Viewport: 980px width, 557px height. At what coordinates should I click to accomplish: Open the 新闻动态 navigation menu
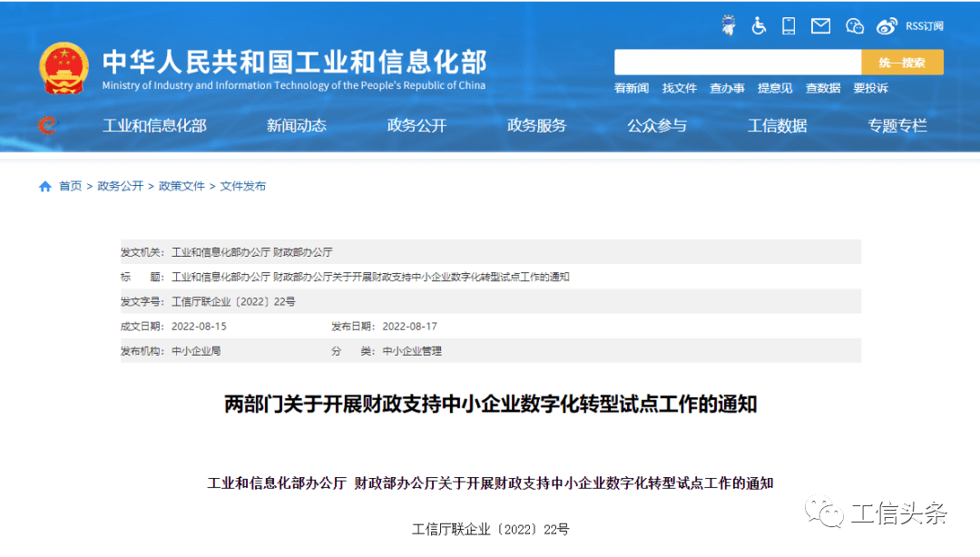(x=296, y=126)
